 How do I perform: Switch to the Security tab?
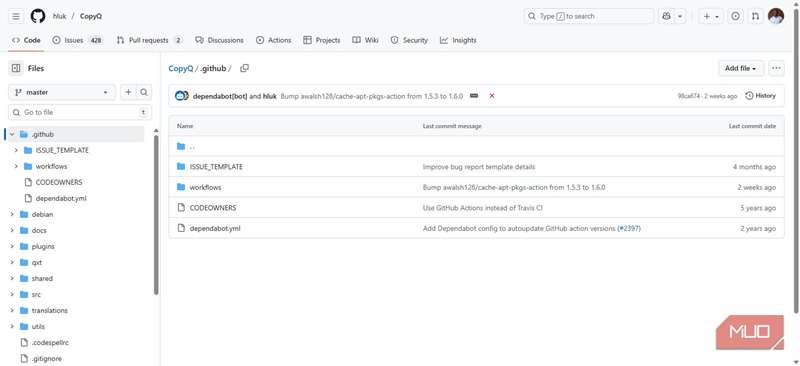409,40
